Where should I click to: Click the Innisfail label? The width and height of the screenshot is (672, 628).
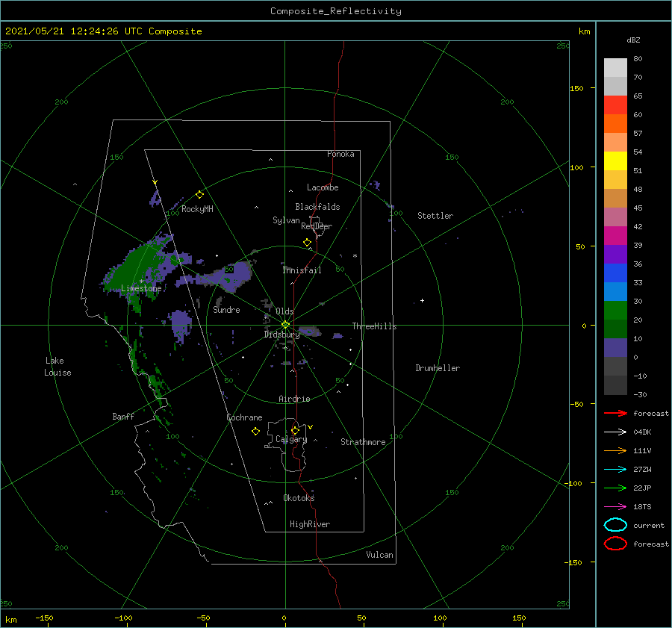(x=302, y=270)
